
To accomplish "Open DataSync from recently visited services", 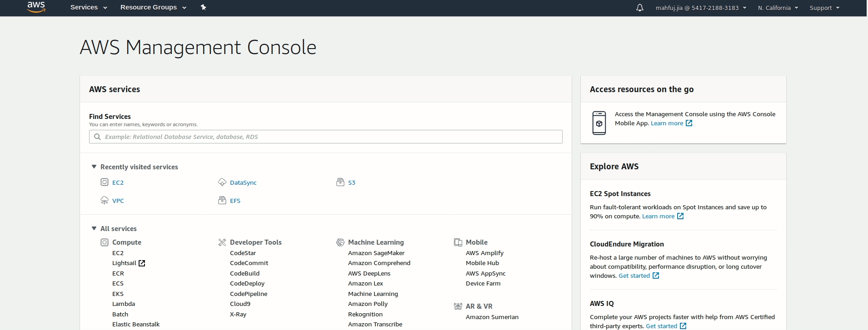I will (243, 182).
